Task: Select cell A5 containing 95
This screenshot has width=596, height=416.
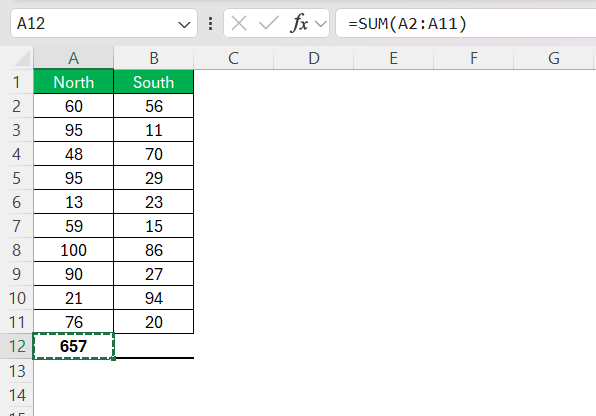Action: point(73,178)
